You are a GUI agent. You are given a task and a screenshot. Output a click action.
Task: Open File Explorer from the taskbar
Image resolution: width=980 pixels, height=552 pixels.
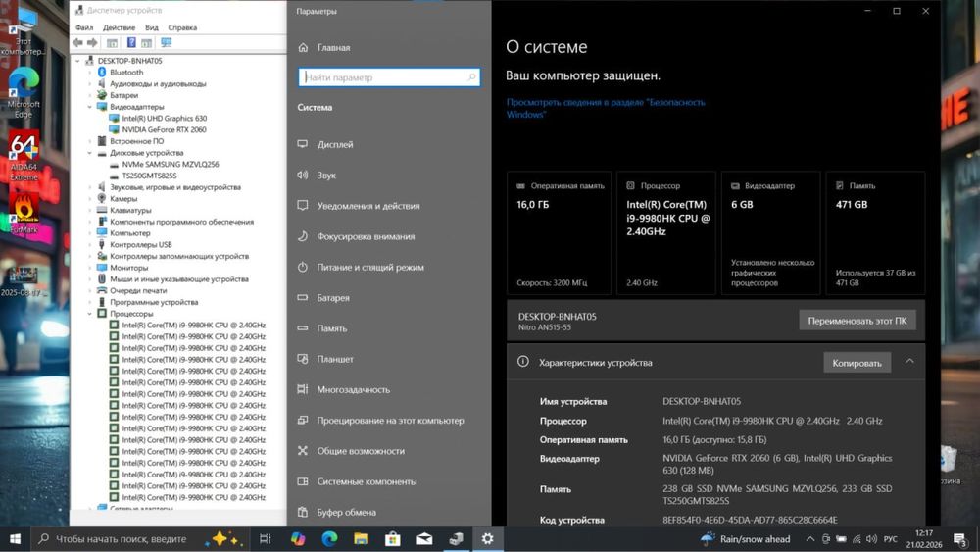click(x=362, y=539)
